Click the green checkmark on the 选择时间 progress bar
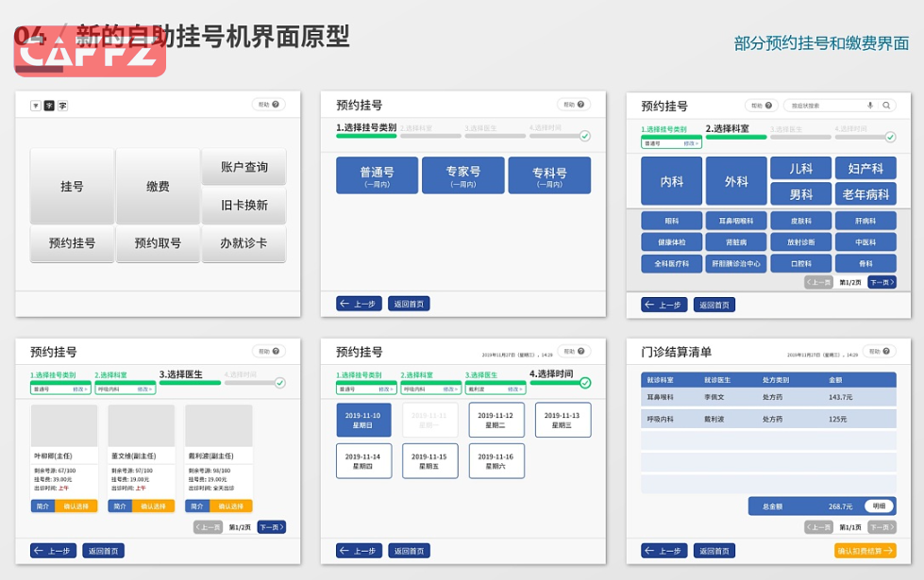The height and width of the screenshot is (580, 924). pos(585,383)
